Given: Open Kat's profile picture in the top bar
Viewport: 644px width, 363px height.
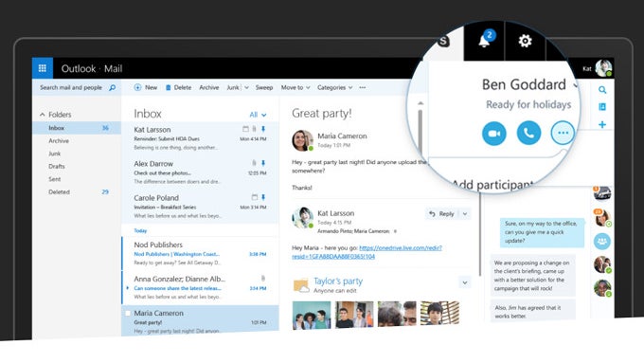Looking at the screenshot, I should (x=604, y=68).
